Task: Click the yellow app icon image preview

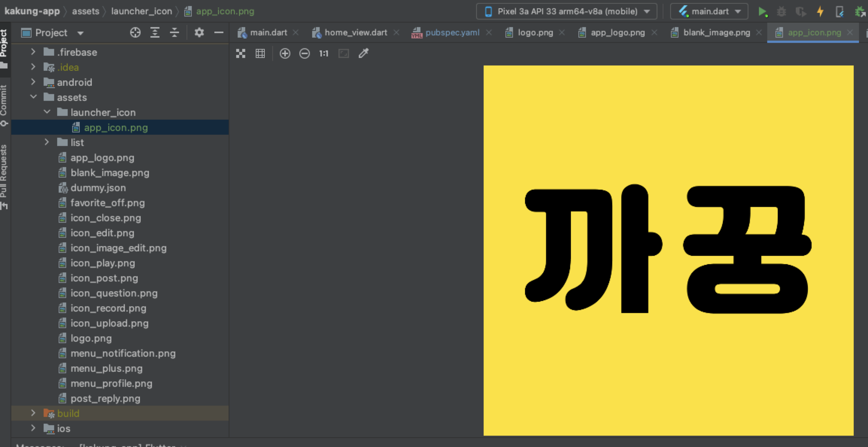Action: pos(668,250)
